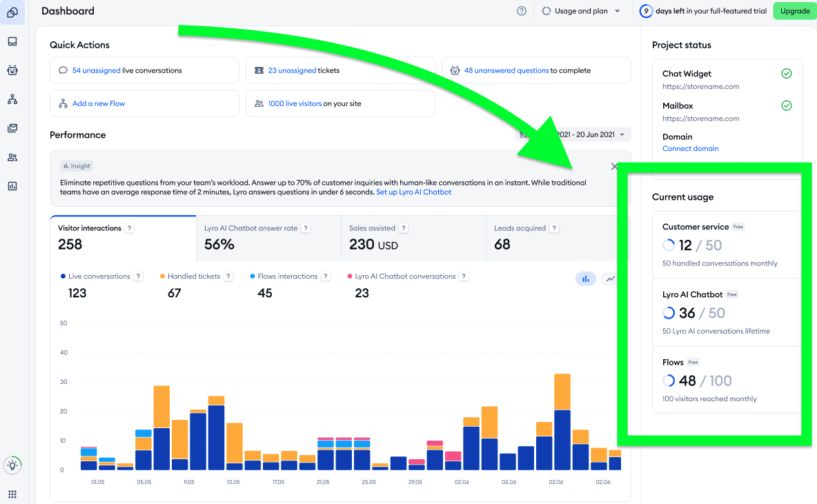Open the apps grid at sidebar bottom

pyautogui.click(x=12, y=494)
